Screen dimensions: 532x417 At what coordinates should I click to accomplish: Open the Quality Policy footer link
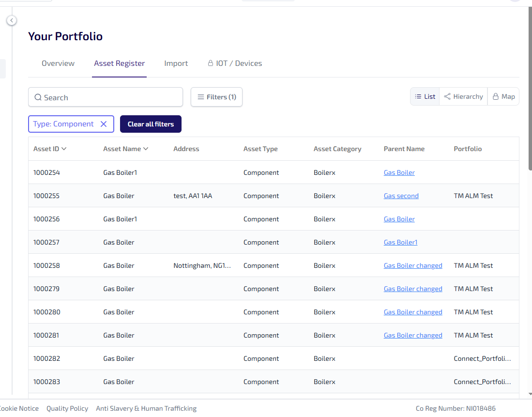(67, 408)
